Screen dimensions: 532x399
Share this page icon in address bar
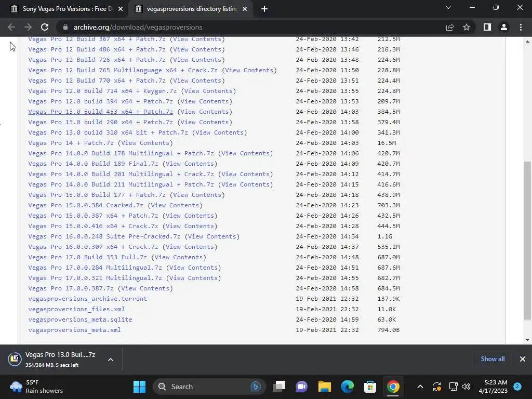click(x=450, y=27)
